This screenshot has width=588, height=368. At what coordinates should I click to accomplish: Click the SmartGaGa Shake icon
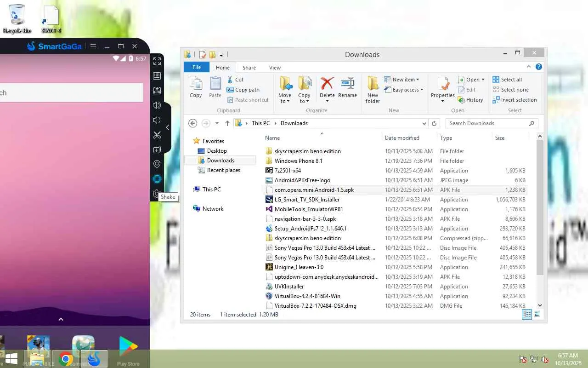157,179
